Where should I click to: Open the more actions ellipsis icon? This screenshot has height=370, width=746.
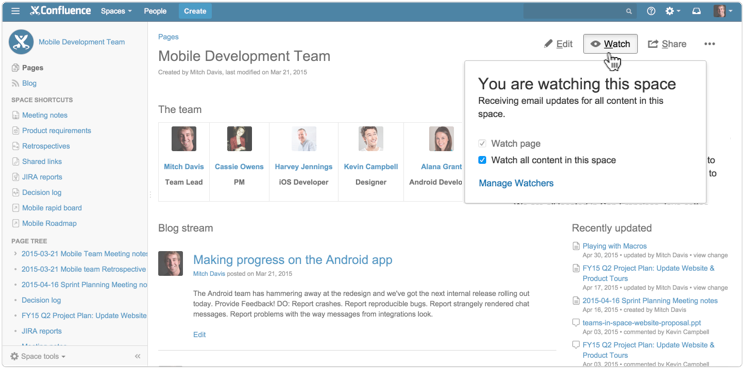point(709,44)
